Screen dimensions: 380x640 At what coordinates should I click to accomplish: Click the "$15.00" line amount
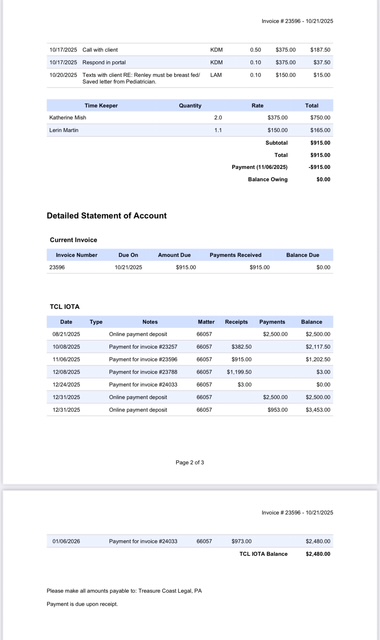point(322,75)
